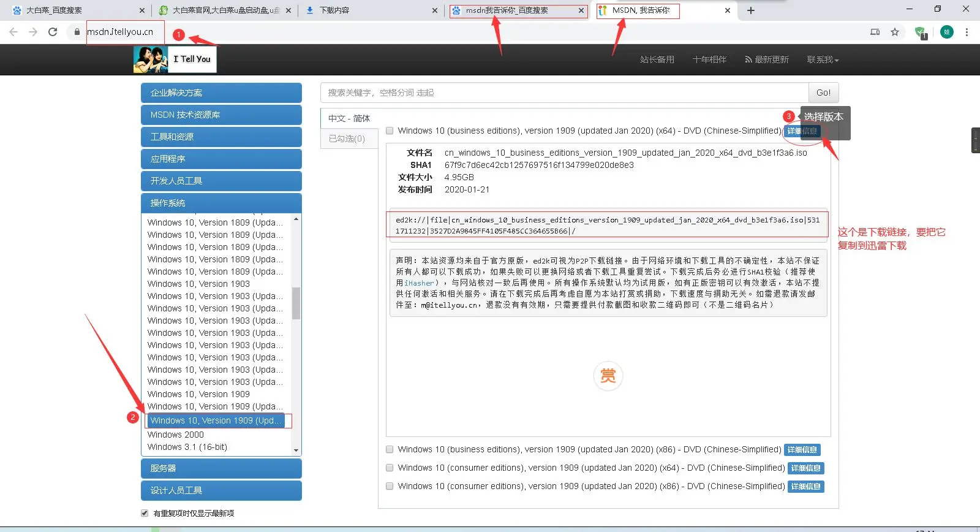Show 详细信息 for business editions (x86)

tap(802, 450)
